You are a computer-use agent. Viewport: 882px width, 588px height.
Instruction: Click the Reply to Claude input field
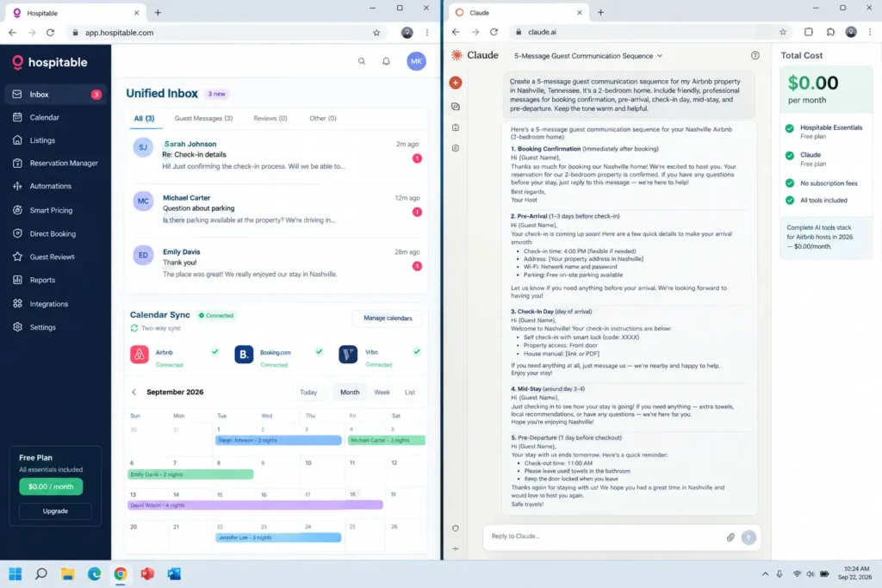pos(605,536)
